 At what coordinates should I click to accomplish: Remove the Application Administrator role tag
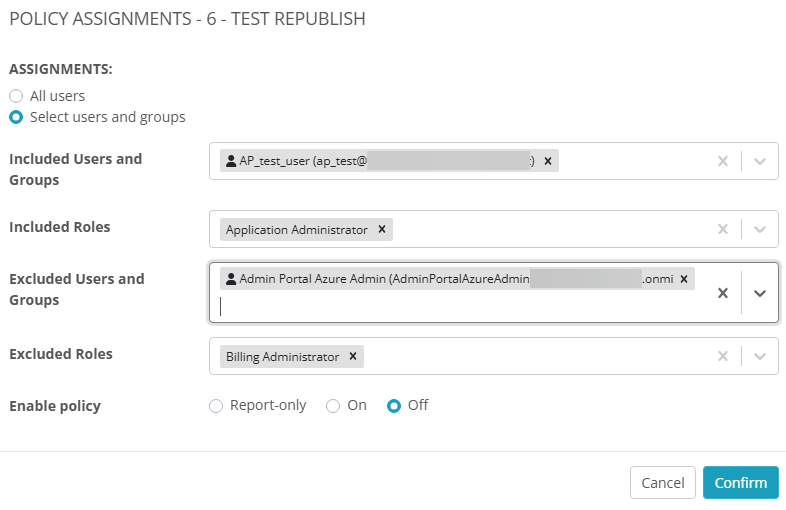(x=382, y=229)
